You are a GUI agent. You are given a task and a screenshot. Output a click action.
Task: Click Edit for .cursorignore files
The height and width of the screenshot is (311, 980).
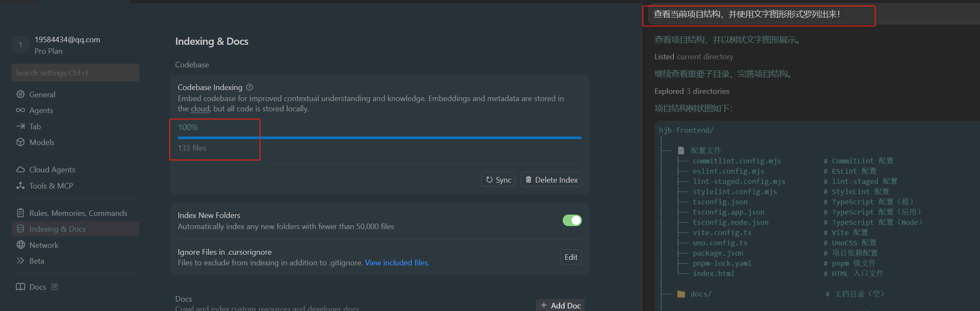coord(571,257)
